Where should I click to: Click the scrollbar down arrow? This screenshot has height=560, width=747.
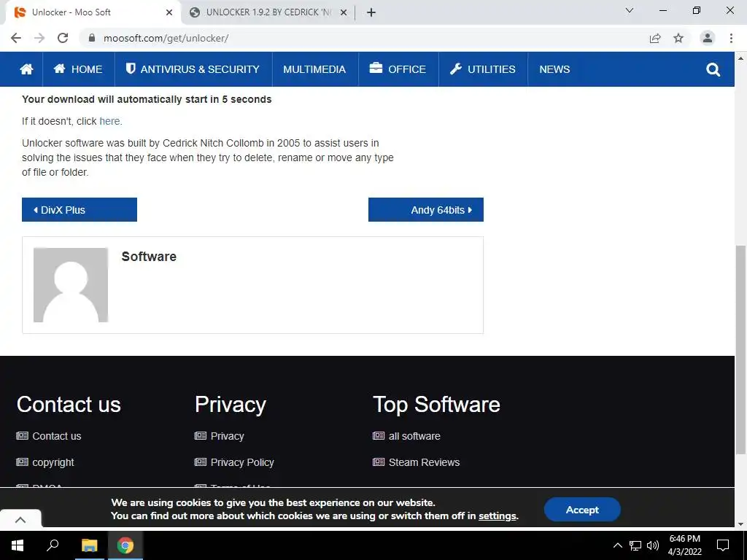coord(740,524)
